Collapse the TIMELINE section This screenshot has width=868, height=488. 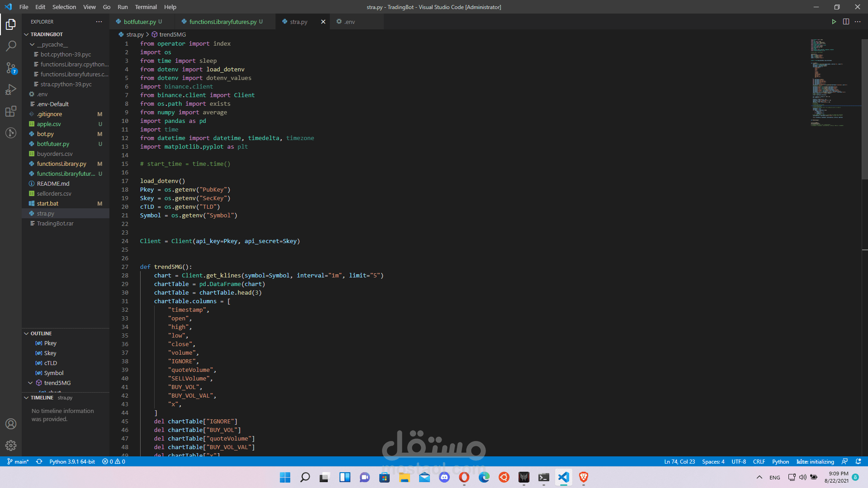click(x=26, y=398)
